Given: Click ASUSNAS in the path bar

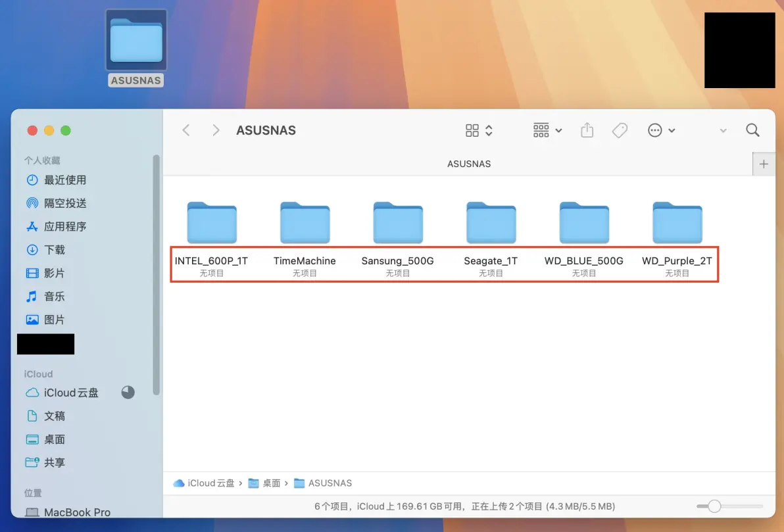Looking at the screenshot, I should tap(323, 483).
